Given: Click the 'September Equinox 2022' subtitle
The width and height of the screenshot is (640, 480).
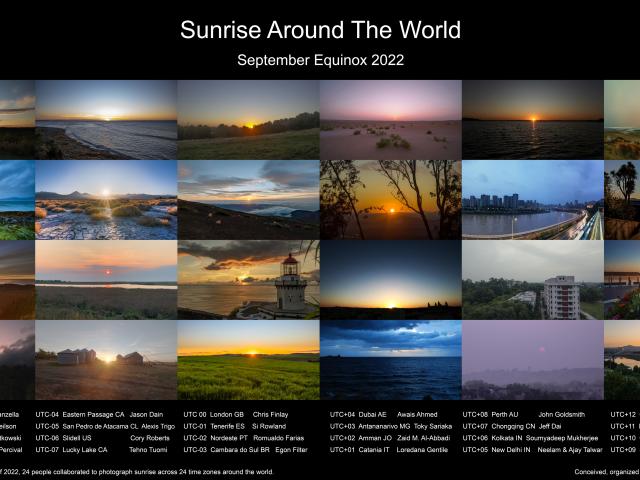Looking at the screenshot, I should pos(320,60).
